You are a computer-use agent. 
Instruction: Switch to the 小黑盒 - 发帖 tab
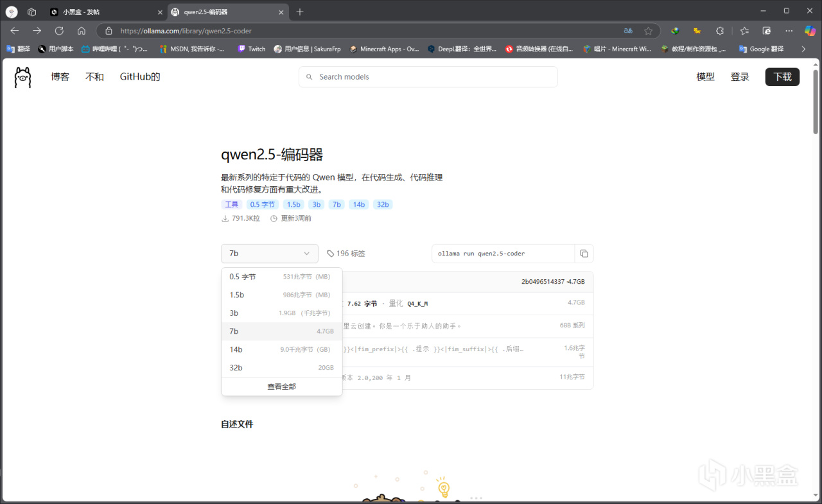tap(106, 12)
